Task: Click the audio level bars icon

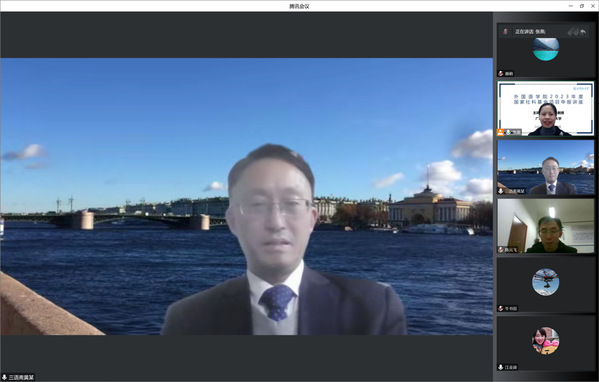Action: [x=573, y=32]
